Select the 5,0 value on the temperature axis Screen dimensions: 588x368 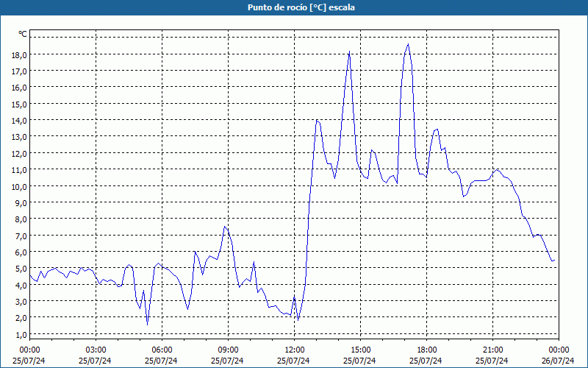coord(21,269)
